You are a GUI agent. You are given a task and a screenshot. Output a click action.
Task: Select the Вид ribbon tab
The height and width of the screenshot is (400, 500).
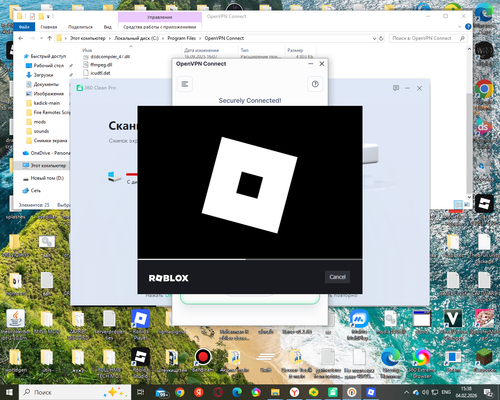pyautogui.click(x=108, y=27)
